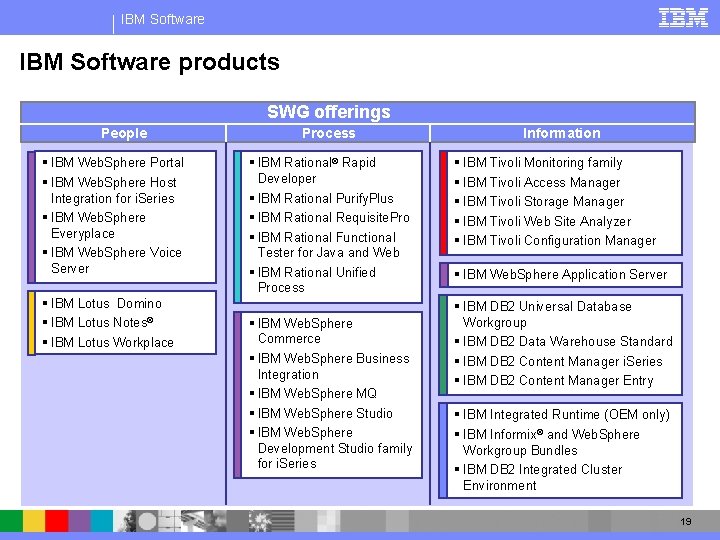Select the 'Process' column header
The height and width of the screenshot is (540, 720).
(328, 133)
